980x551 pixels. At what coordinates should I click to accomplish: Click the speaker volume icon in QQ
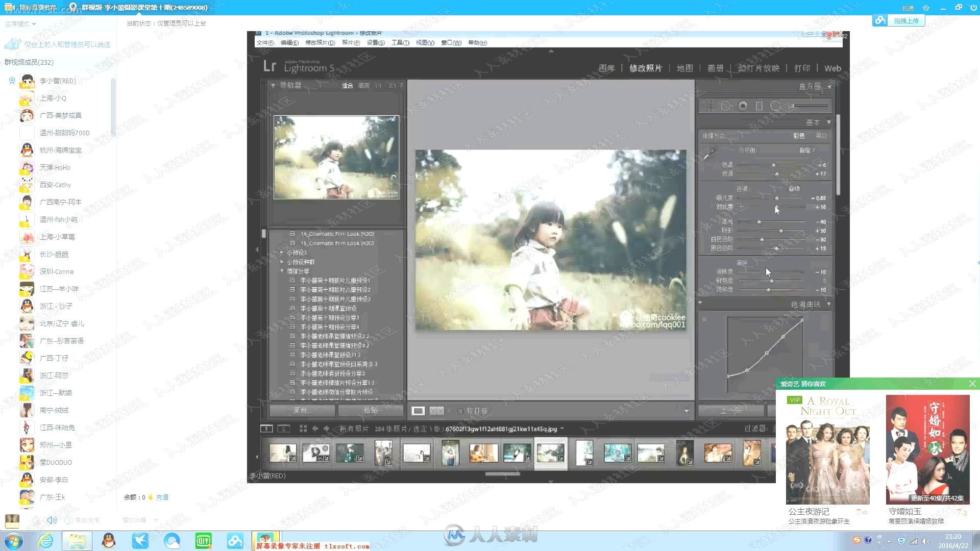tap(52, 520)
